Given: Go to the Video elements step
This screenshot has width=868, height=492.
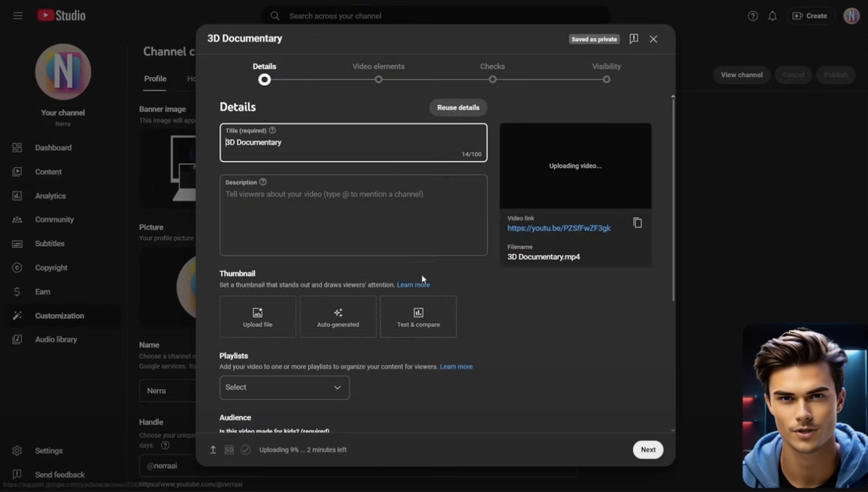Looking at the screenshot, I should tap(378, 79).
